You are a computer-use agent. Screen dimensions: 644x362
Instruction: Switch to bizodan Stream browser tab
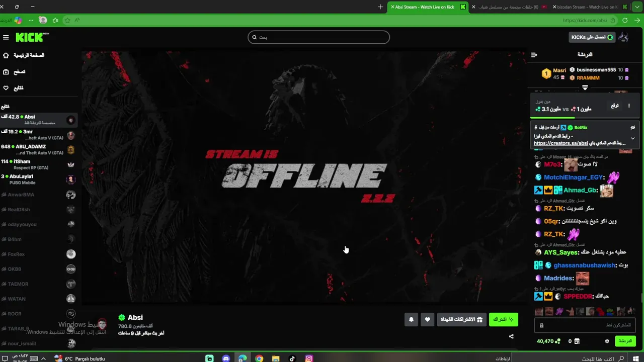(591, 7)
